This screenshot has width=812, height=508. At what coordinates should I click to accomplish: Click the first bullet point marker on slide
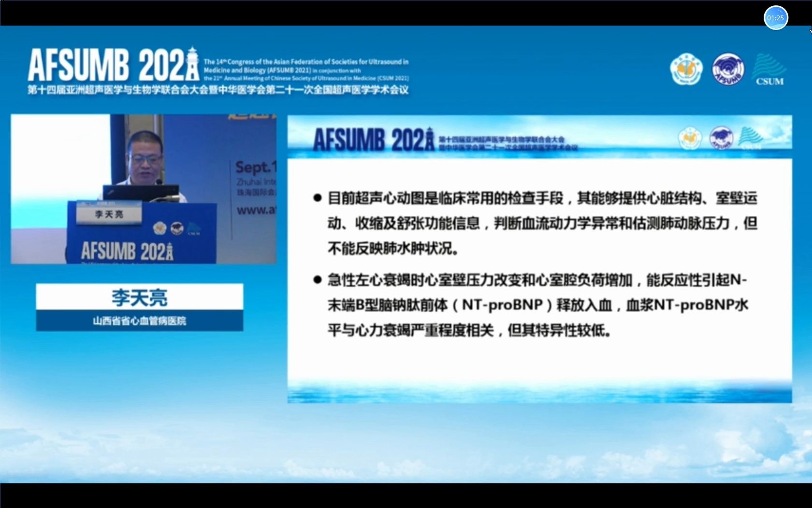coord(318,196)
